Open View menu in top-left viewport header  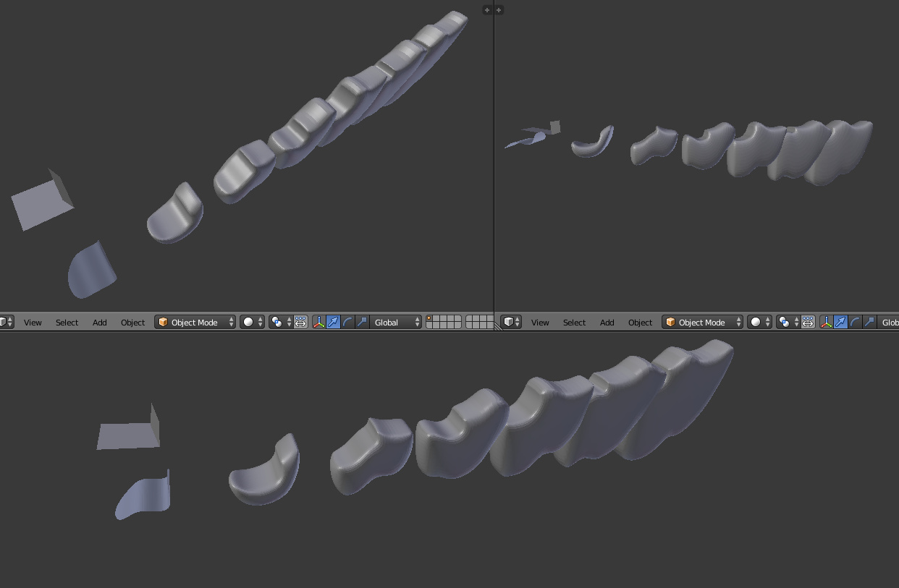click(x=33, y=323)
